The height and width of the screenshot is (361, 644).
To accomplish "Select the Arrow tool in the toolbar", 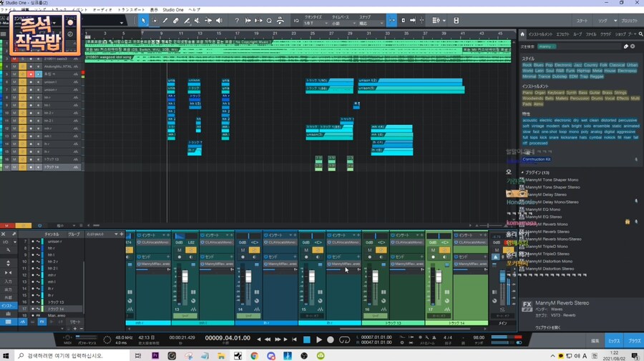I will click(143, 20).
